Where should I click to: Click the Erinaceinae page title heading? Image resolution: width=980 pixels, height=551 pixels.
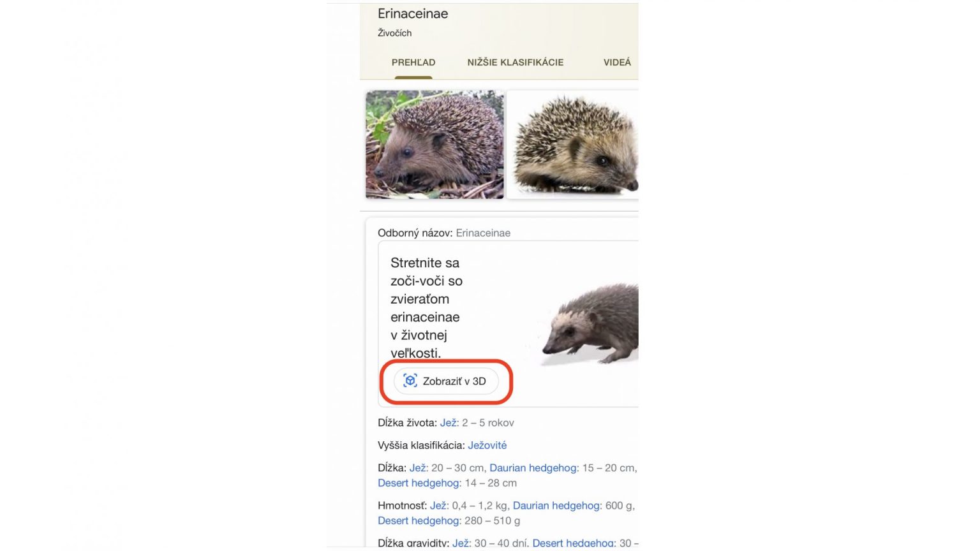pyautogui.click(x=413, y=13)
